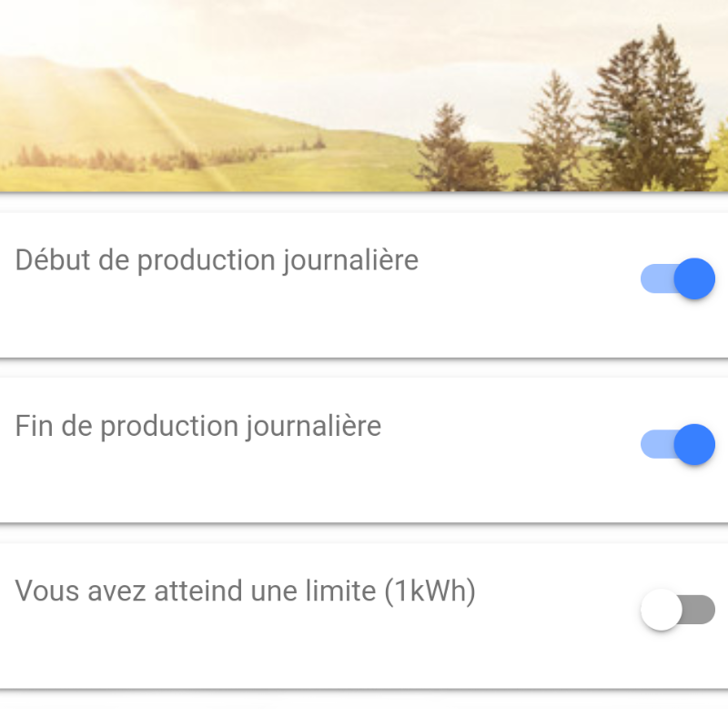
Task: Click the landscape header banner image
Action: click(364, 96)
